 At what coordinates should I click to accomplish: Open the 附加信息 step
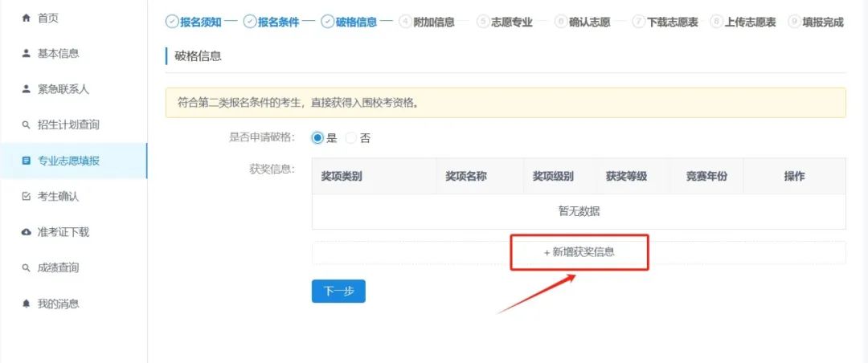click(x=427, y=22)
